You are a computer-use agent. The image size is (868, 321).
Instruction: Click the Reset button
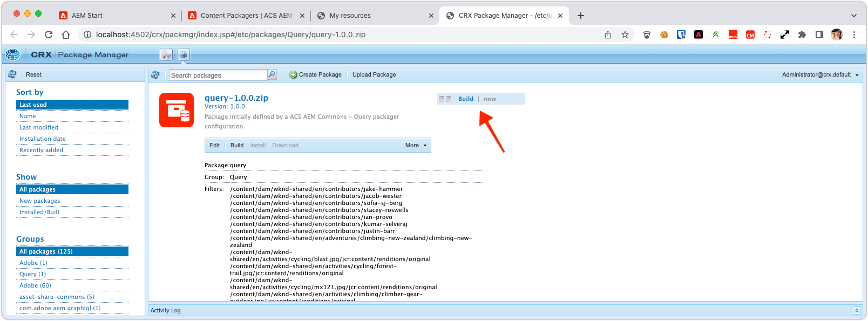[33, 74]
